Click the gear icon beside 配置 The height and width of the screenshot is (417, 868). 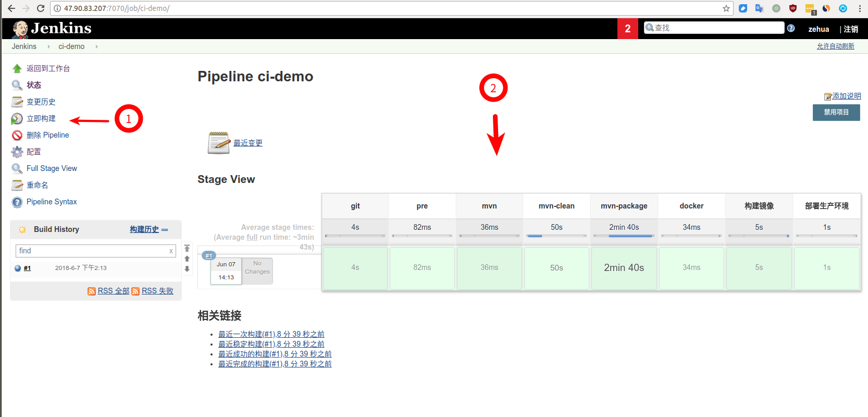click(x=17, y=152)
